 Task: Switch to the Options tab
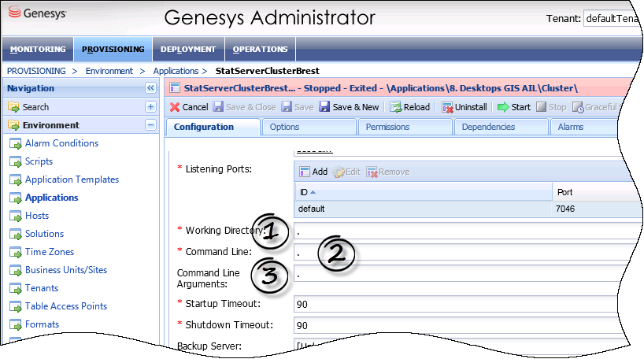(x=284, y=127)
